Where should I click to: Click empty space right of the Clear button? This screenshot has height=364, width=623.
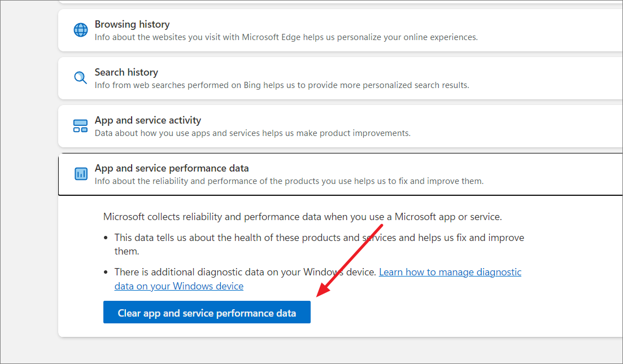pyautogui.click(x=452, y=313)
